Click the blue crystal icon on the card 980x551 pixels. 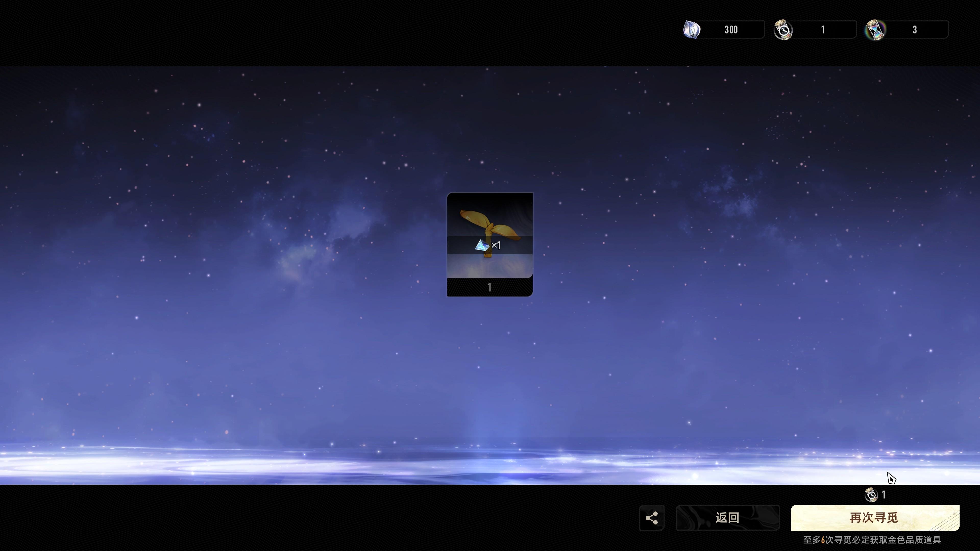tap(482, 245)
